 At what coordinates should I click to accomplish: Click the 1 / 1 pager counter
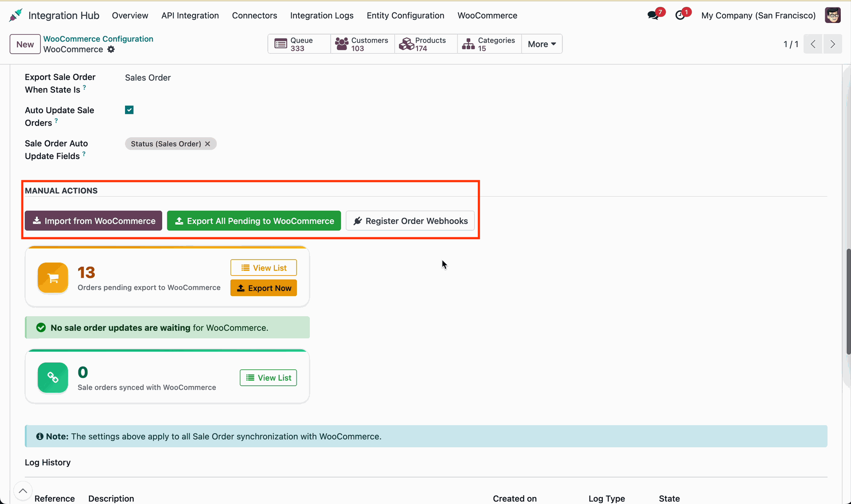[x=791, y=44]
